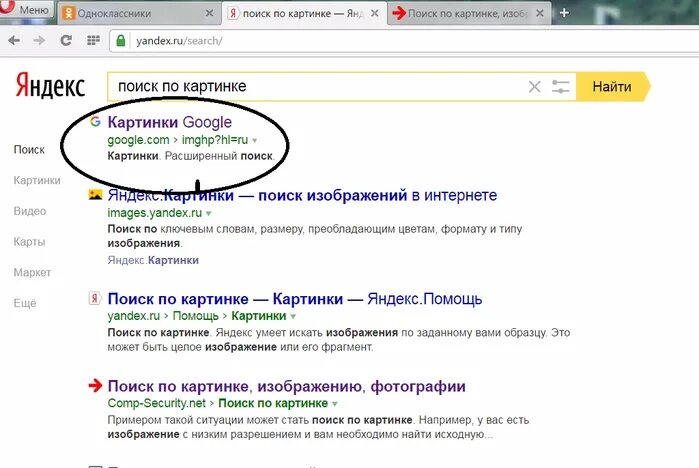
Task: Select the 'поиск по картинке — Яндекс' tab
Action: [303, 13]
